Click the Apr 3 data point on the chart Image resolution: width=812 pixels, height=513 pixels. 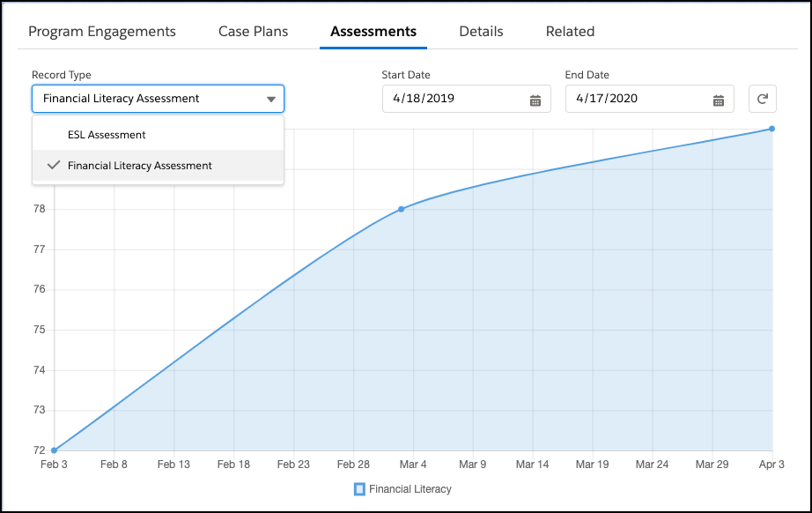point(771,129)
